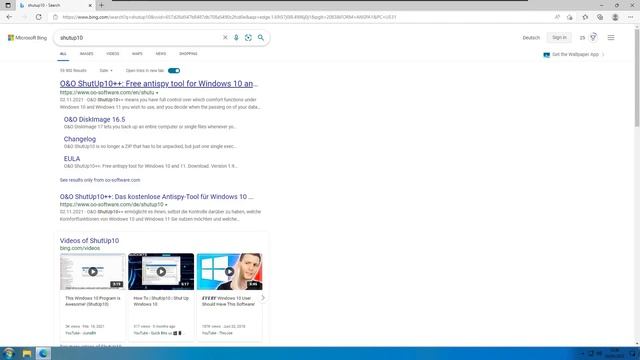Open the Date filter dropdown
The image size is (640, 360).
coord(106,71)
